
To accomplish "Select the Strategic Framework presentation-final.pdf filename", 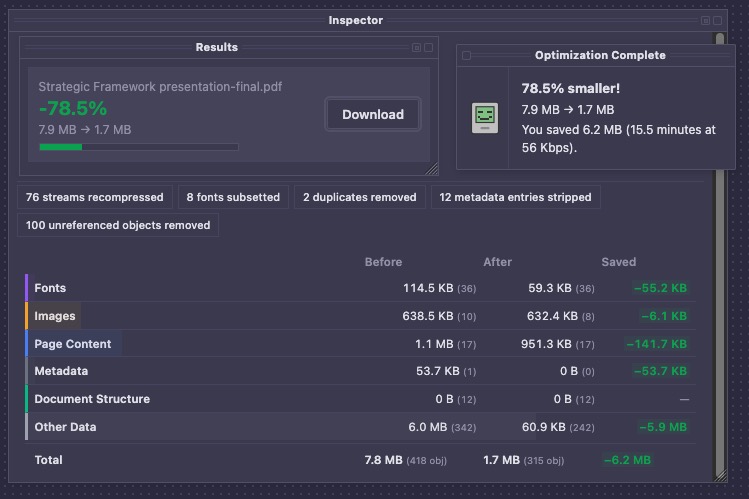I will pyautogui.click(x=160, y=87).
